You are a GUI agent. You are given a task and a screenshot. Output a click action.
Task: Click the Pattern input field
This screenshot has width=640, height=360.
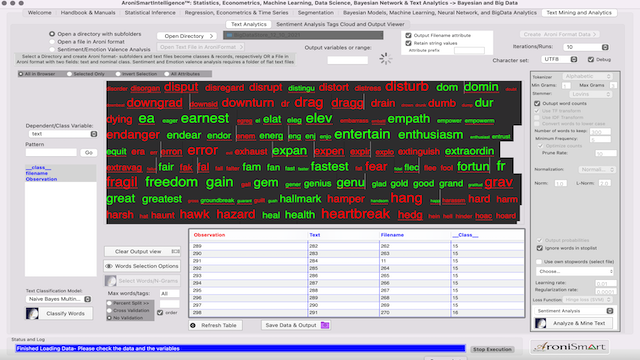51,153
